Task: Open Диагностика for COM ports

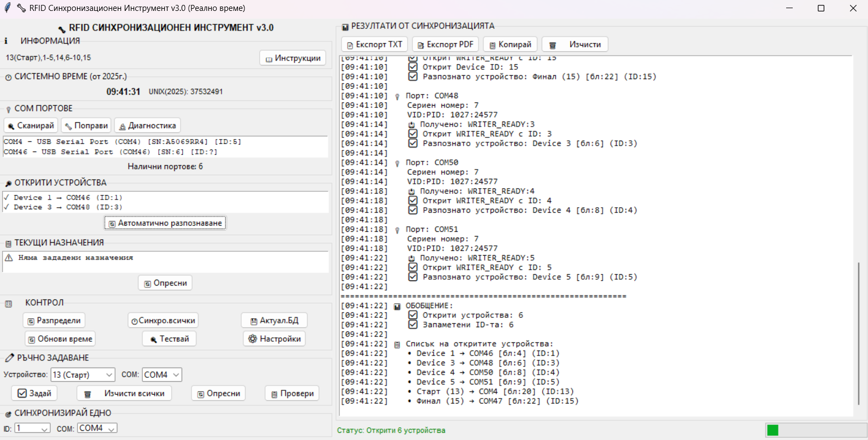Action: tap(147, 125)
